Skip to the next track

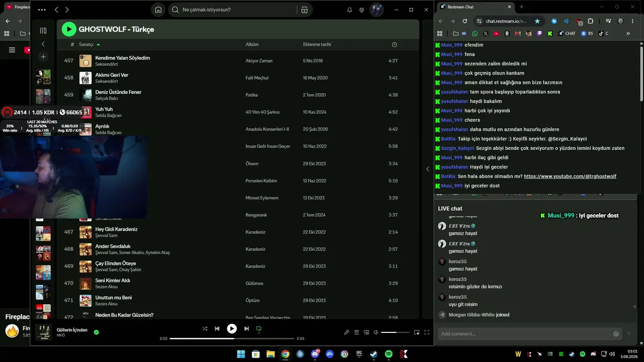(247, 328)
